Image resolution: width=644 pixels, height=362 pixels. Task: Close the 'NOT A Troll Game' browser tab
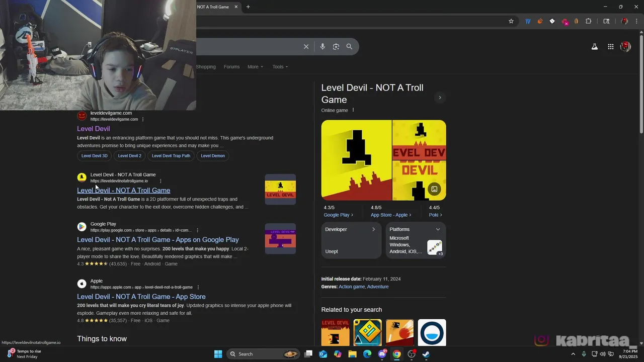coord(236,7)
